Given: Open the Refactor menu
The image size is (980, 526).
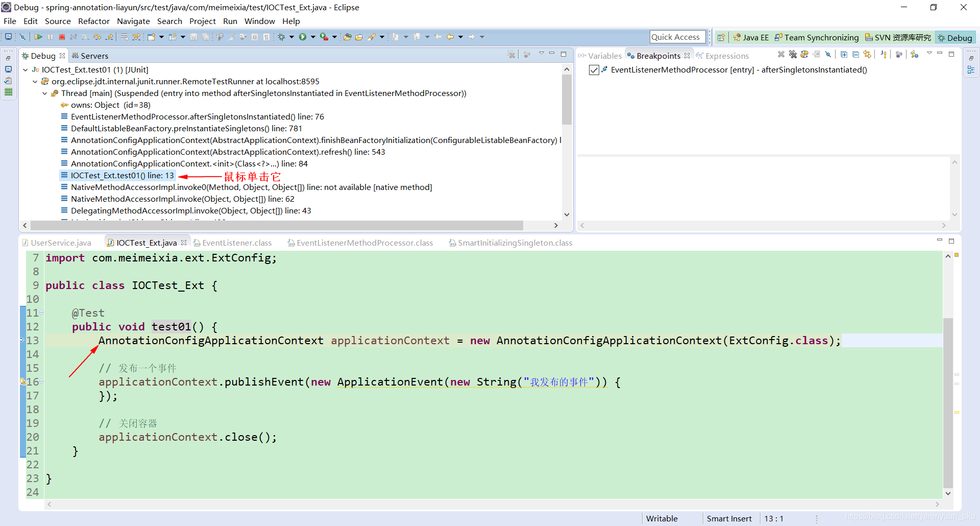Looking at the screenshot, I should [x=94, y=21].
